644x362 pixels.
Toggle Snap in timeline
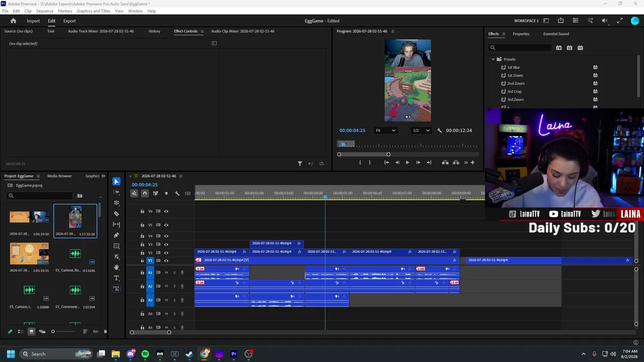(x=145, y=194)
